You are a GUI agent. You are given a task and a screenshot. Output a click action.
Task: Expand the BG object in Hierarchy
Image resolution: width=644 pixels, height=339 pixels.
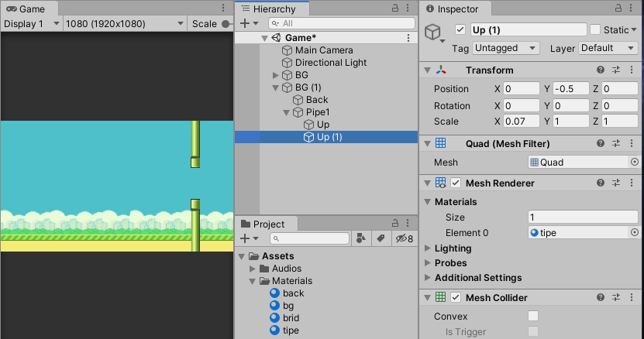pos(276,75)
